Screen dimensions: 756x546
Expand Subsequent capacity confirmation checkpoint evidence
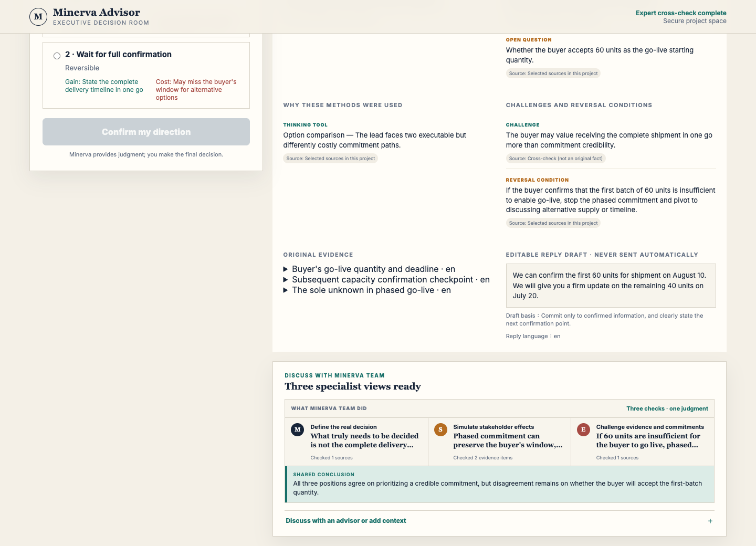[386, 279]
